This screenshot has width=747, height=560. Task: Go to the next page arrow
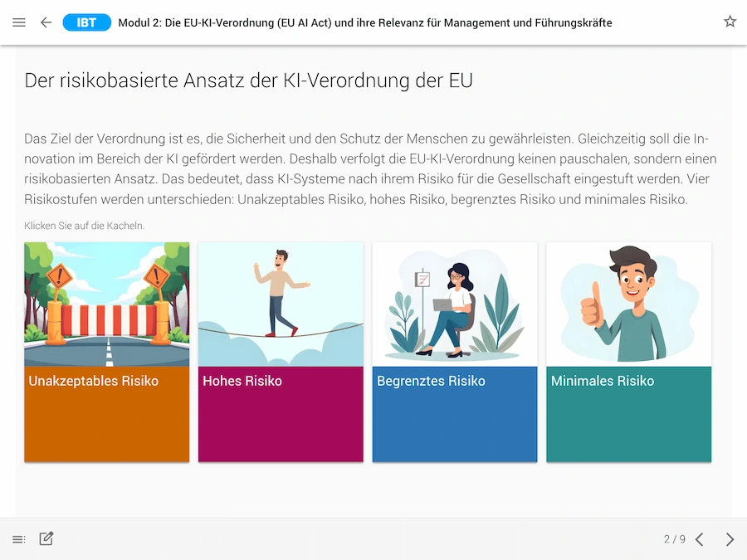(x=730, y=539)
